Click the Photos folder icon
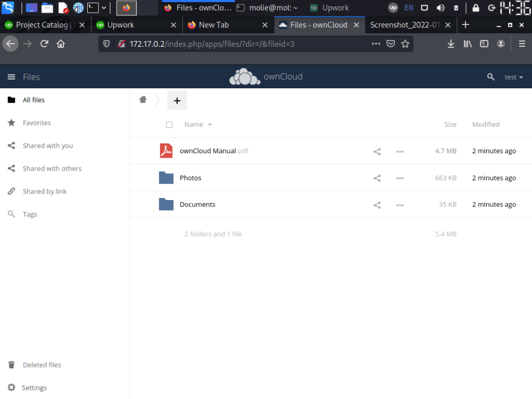This screenshot has height=399, width=532. [166, 178]
